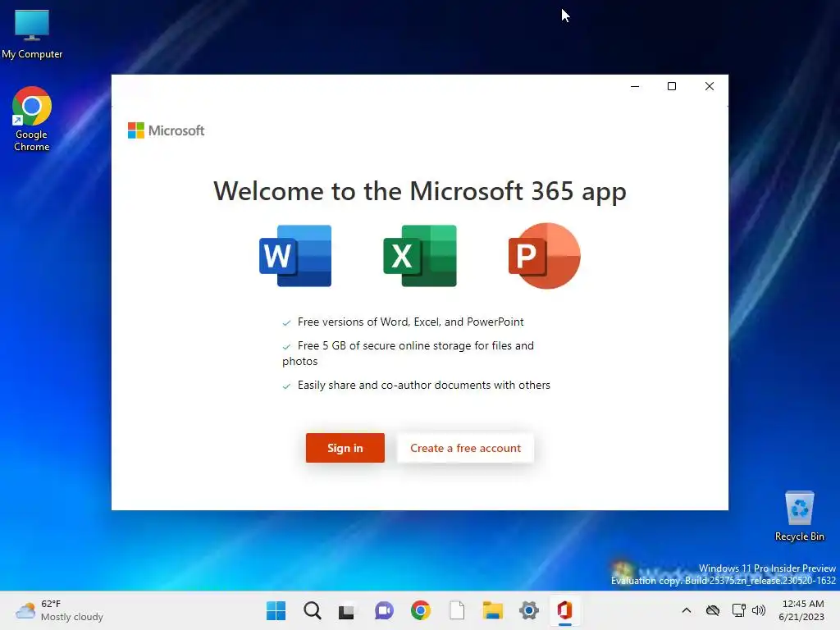The image size is (840, 630).
Task: Launch Chrome from the taskbar
Action: point(421,610)
